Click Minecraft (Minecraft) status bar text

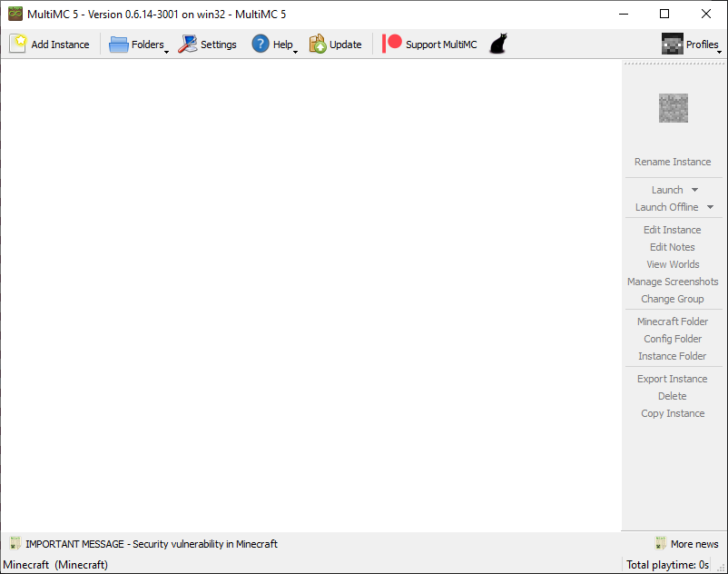pyautogui.click(x=55, y=565)
